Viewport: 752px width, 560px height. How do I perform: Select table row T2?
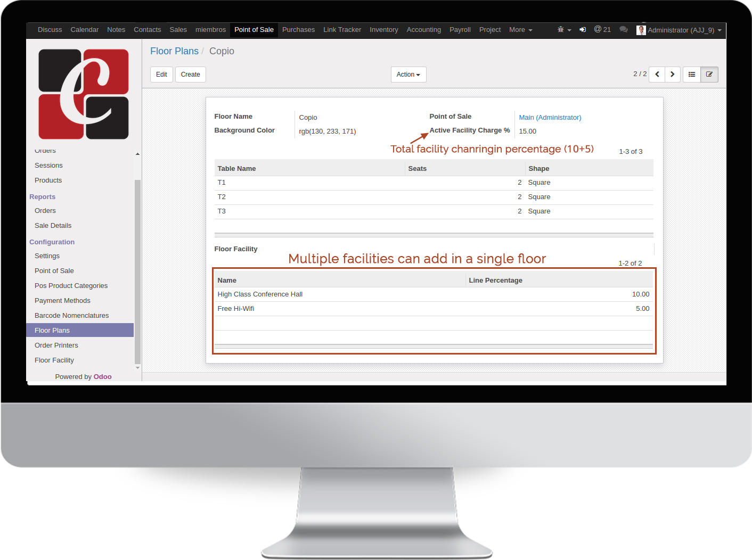(434, 197)
